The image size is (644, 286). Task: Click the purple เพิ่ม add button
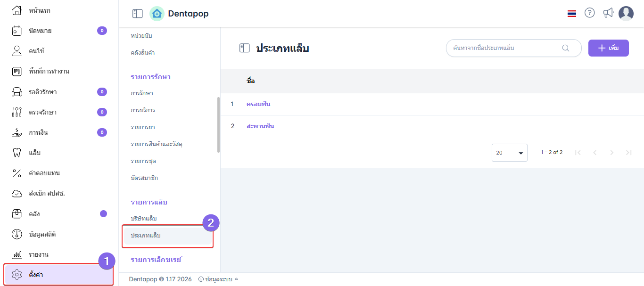[x=608, y=48]
